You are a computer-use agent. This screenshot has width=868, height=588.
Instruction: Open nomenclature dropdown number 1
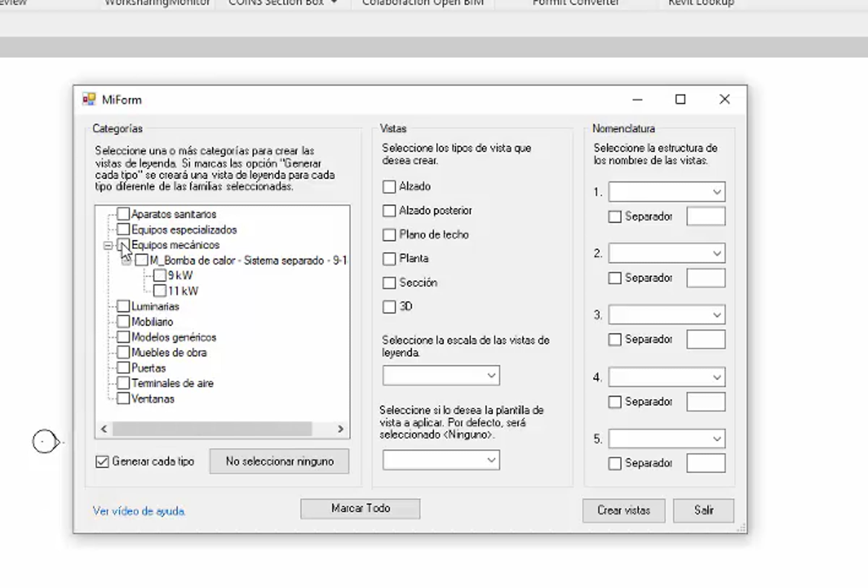(x=667, y=192)
